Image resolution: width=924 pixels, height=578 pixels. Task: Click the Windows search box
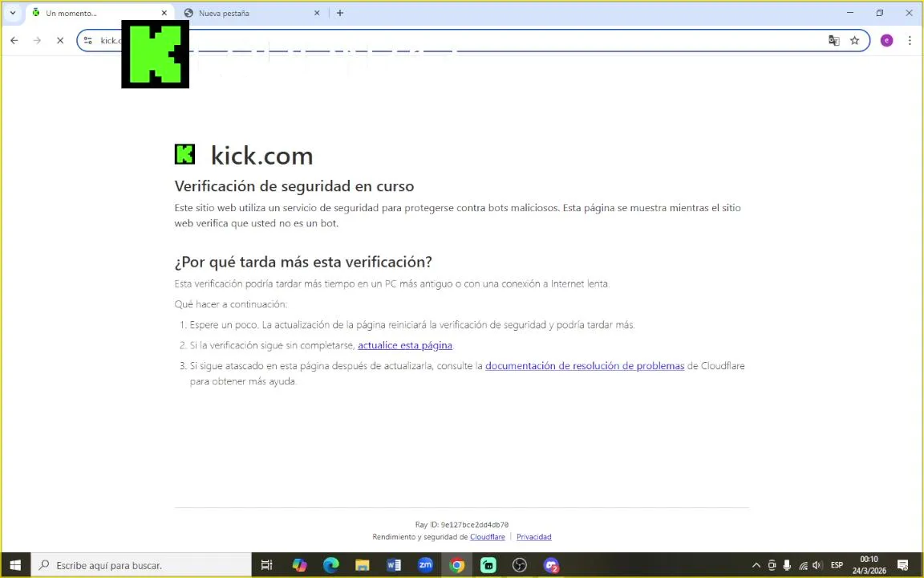tap(141, 565)
